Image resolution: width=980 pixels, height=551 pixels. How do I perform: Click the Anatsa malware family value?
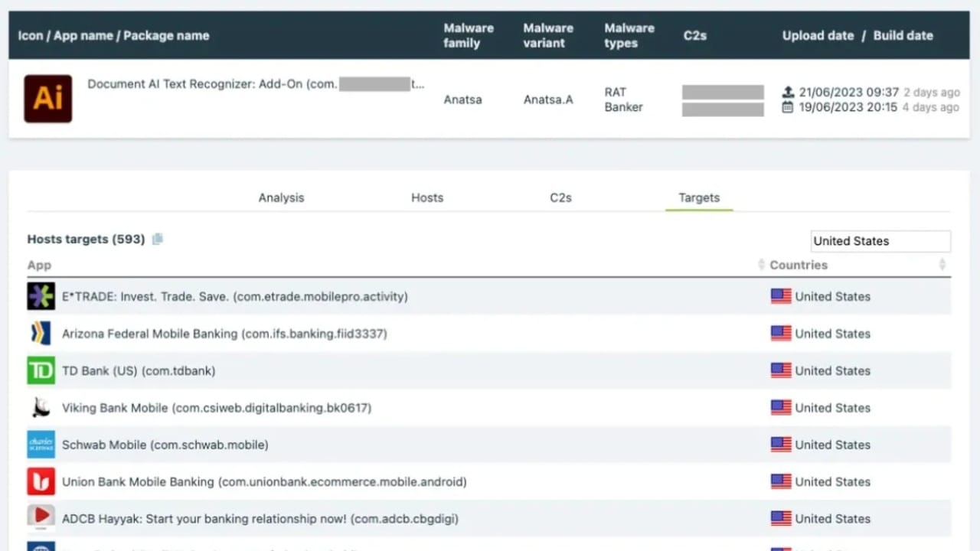click(x=462, y=99)
